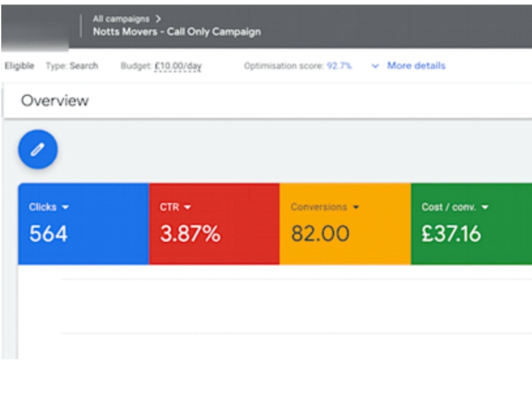Click the Optimisation score label

pos(284,66)
